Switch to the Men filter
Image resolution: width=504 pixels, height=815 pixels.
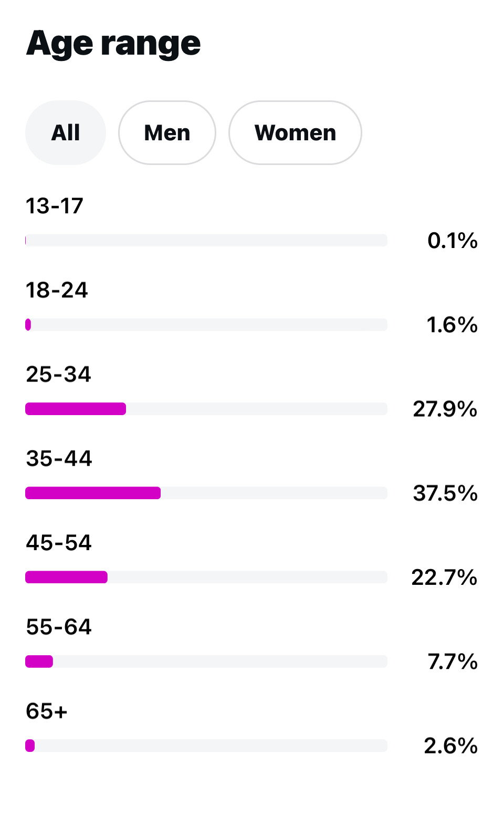pos(167,132)
